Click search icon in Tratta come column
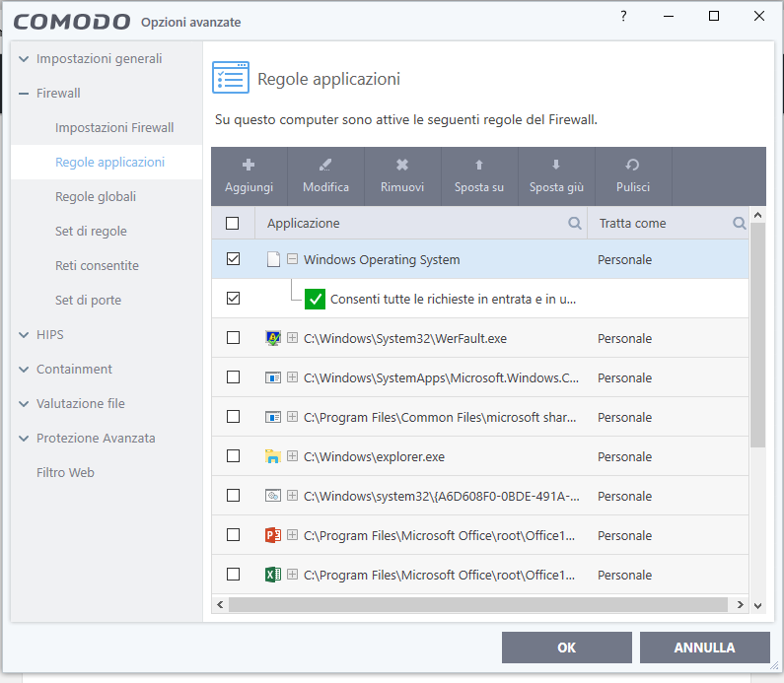Viewport: 784px width, 683px height. 740,224
